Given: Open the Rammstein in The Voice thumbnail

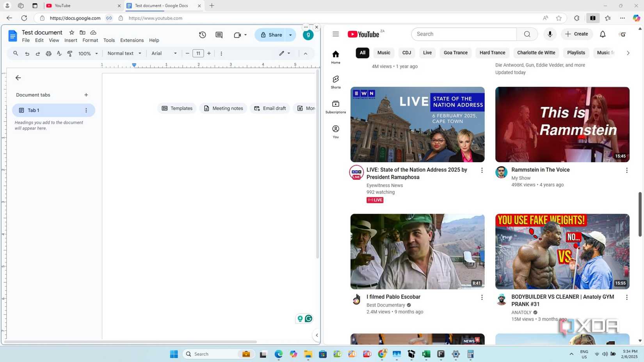Looking at the screenshot, I should pos(562,124).
